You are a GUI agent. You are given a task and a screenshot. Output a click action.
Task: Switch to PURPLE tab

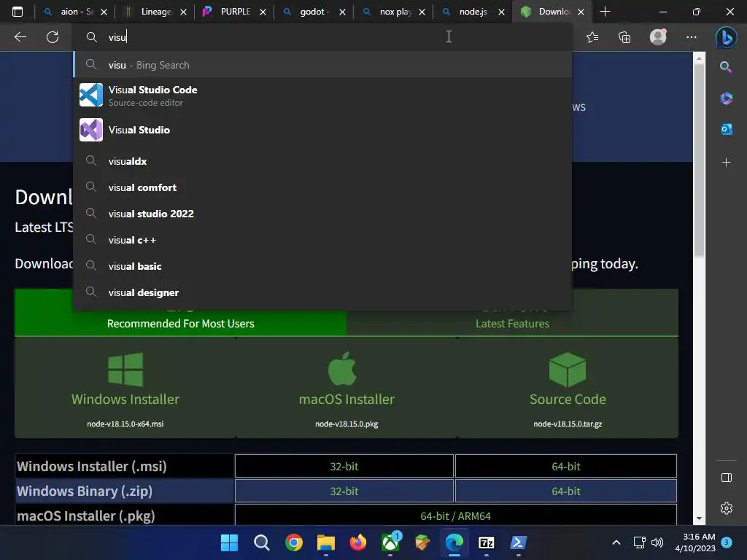[x=234, y=12]
